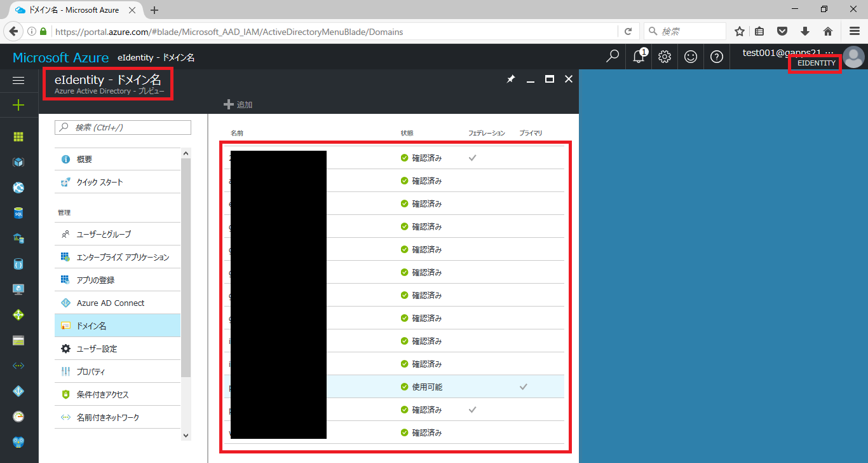Open the gauge Monitor icon in sidebar
Image resolution: width=868 pixels, height=463 pixels.
[x=18, y=417]
